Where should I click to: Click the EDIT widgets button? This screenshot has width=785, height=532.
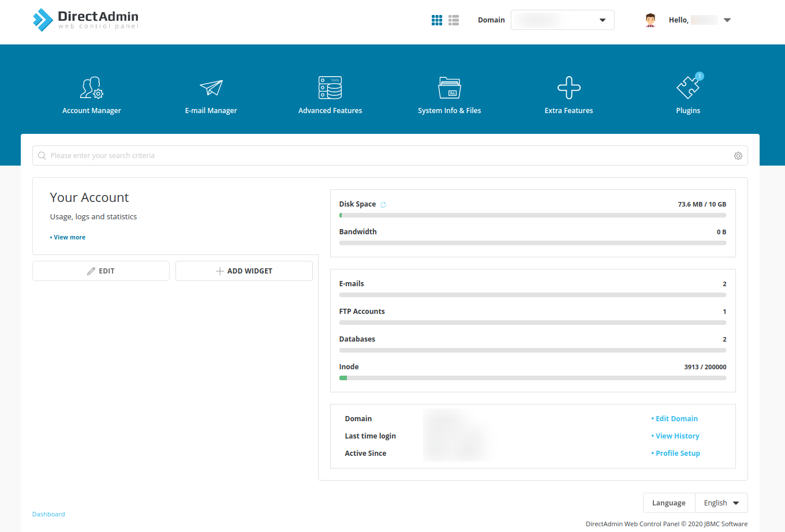[x=101, y=271]
